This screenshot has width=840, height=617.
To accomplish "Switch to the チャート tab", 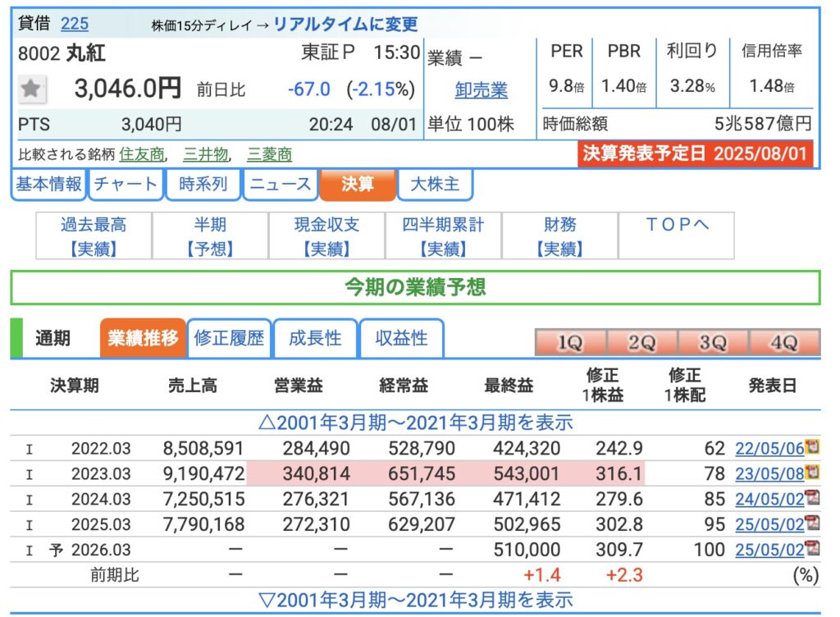I will click(126, 185).
